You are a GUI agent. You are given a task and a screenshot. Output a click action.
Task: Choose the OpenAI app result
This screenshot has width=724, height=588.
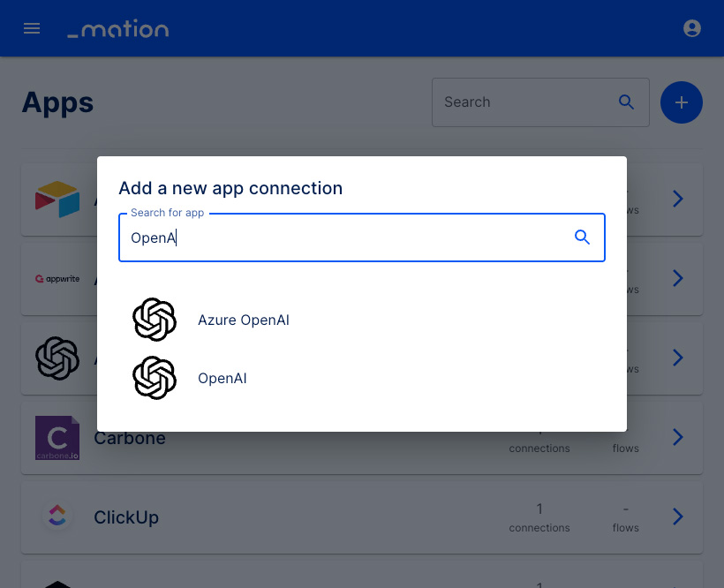point(362,378)
